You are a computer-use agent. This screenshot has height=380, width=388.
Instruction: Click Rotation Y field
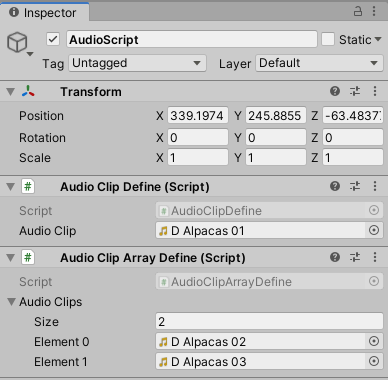276,137
